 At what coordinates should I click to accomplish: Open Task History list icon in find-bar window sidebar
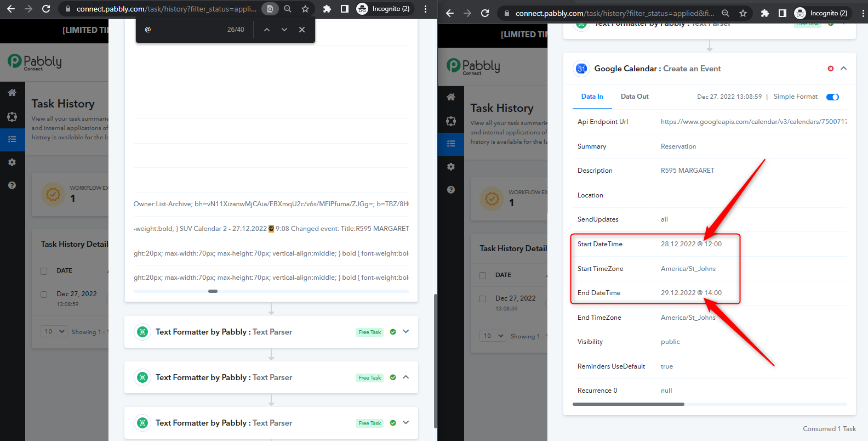(12, 139)
